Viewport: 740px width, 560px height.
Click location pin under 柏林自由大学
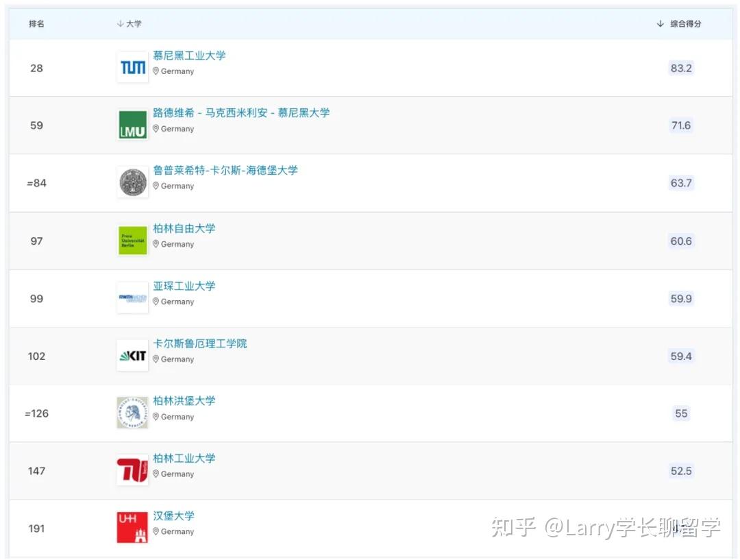click(156, 244)
